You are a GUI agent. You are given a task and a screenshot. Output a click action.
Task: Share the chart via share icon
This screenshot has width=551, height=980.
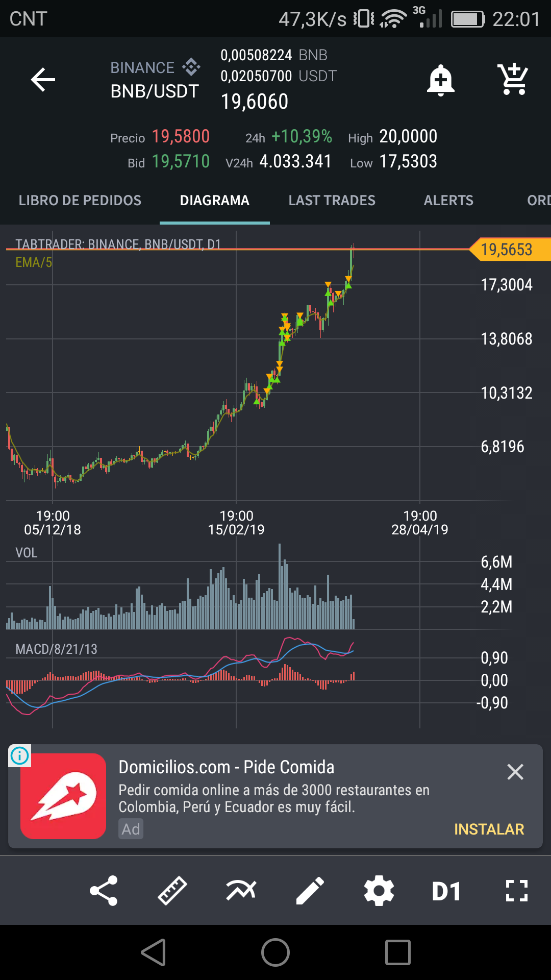[x=104, y=891]
